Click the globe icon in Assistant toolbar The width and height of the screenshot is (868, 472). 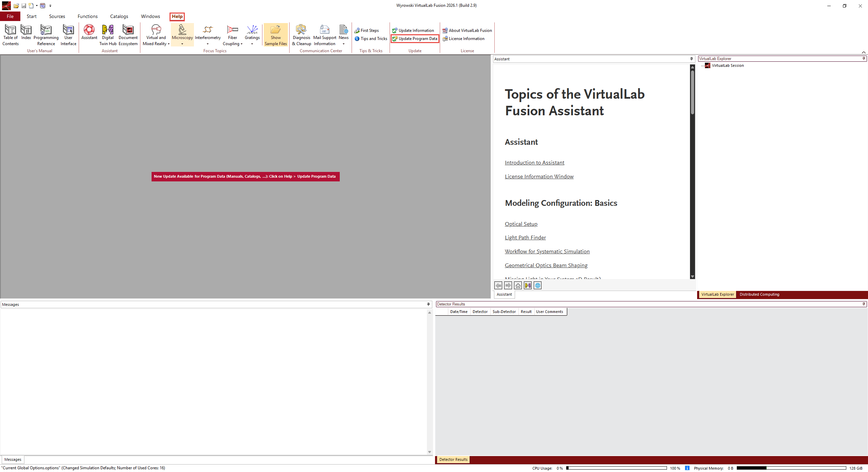pos(537,286)
